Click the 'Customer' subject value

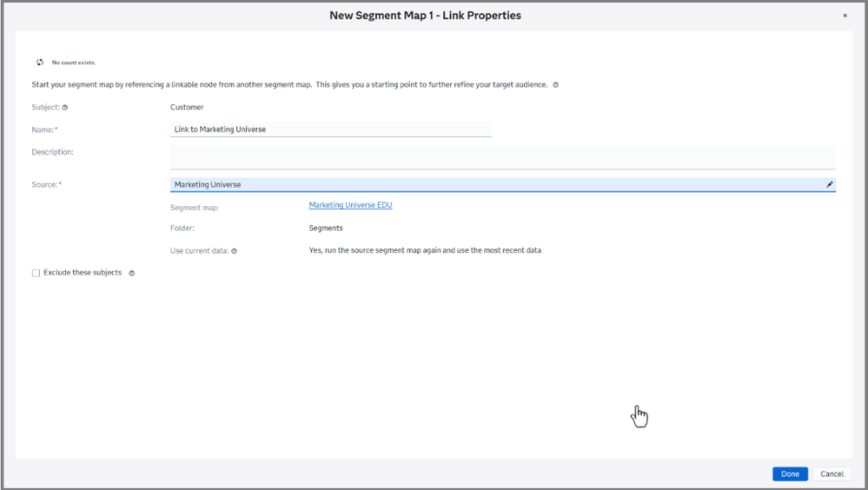187,108
